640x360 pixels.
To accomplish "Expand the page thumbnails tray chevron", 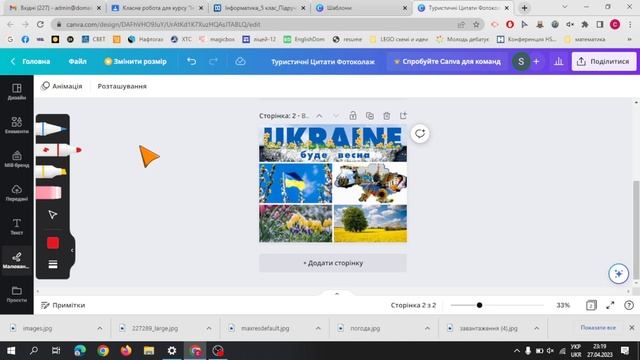I will point(337,293).
